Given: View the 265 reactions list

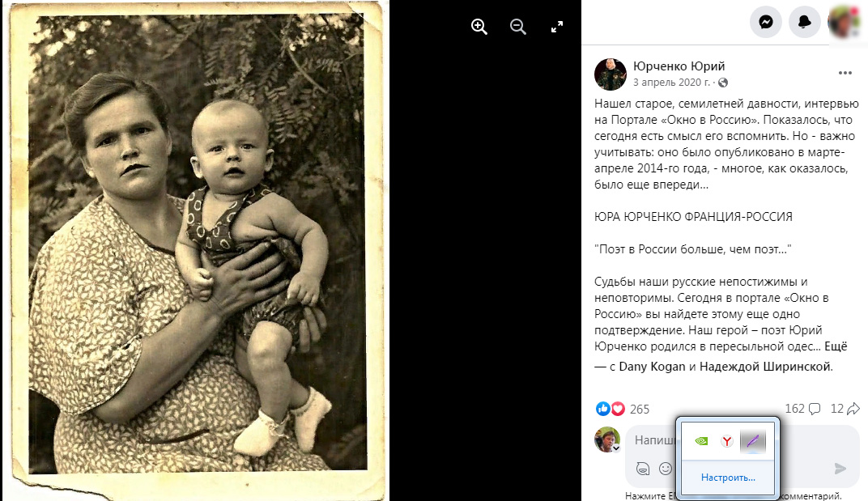Looking at the screenshot, I should click(x=623, y=409).
